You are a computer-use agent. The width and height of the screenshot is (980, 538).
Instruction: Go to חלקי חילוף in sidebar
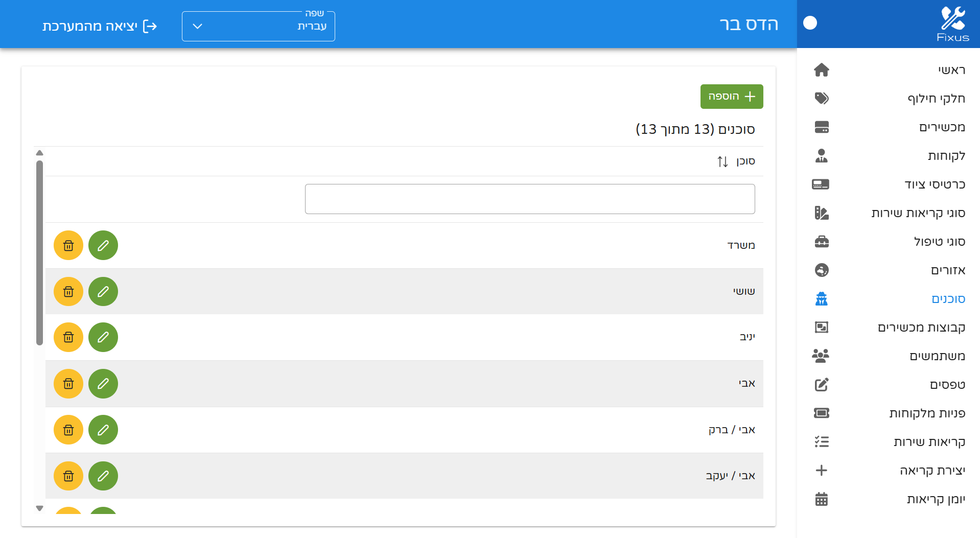[936, 99]
